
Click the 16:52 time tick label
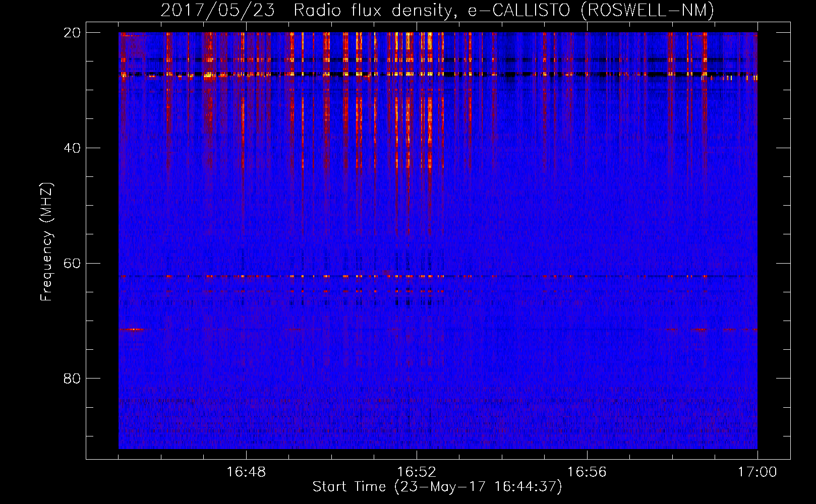[417, 472]
